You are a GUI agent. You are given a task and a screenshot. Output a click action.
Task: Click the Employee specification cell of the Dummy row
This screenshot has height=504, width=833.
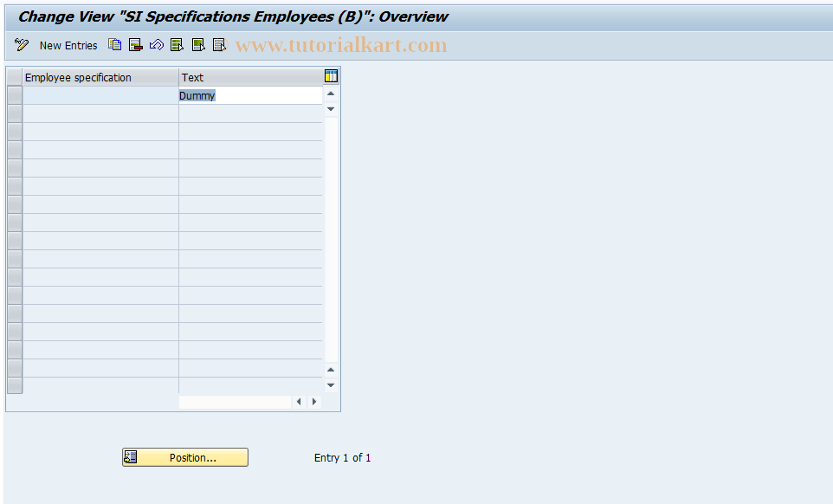point(100,95)
